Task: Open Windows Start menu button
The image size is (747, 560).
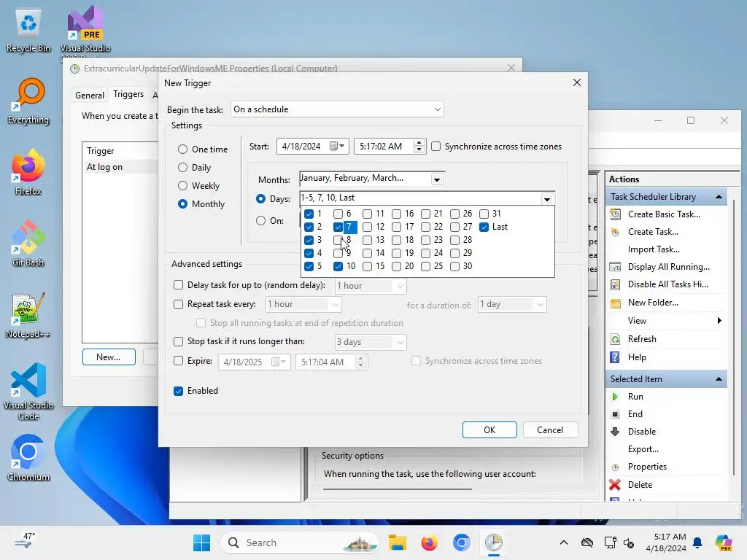Action: pyautogui.click(x=201, y=542)
